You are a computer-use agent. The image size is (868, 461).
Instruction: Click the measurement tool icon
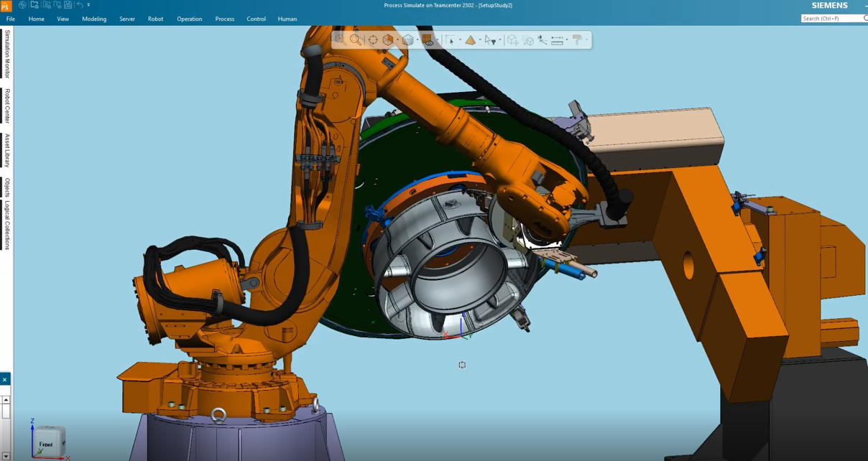(x=558, y=41)
